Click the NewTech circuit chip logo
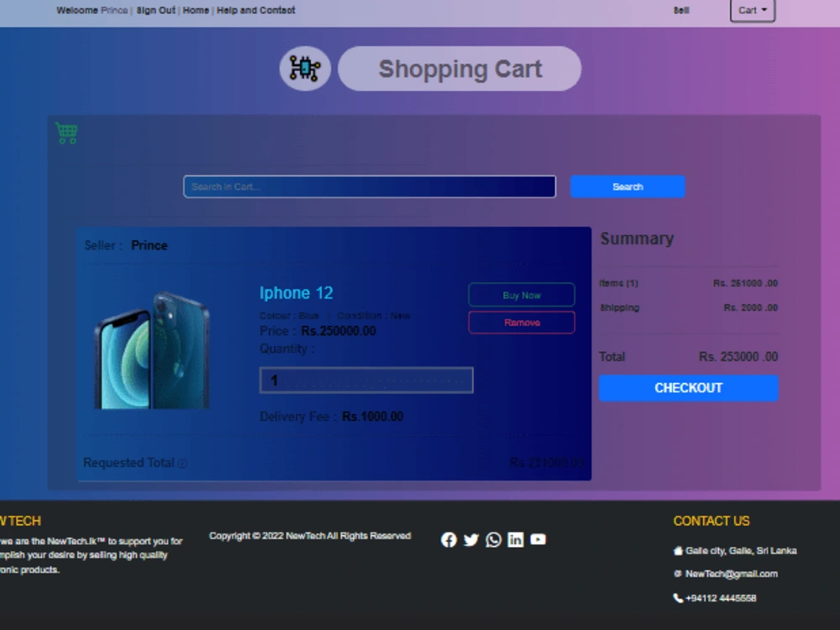 pos(305,69)
